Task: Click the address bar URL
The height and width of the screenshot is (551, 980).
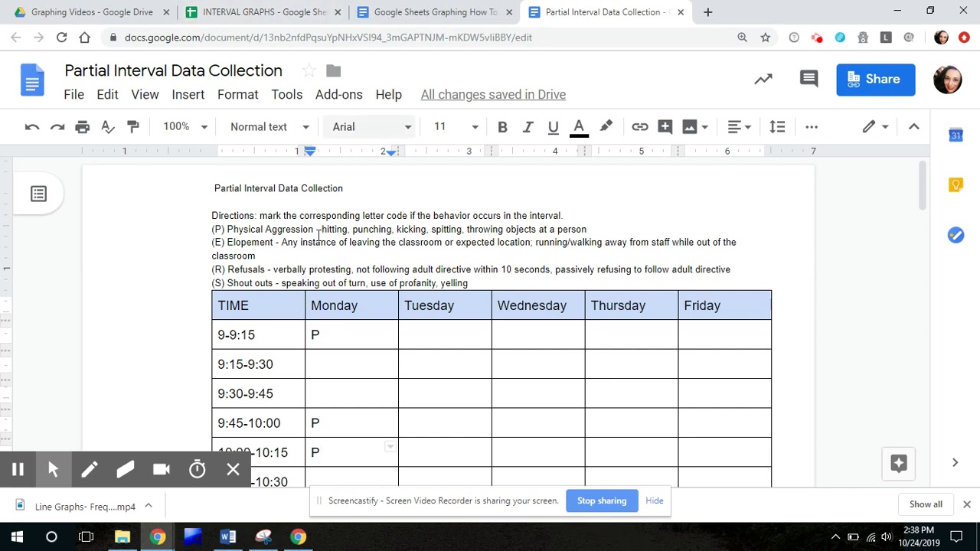Action: coord(328,37)
